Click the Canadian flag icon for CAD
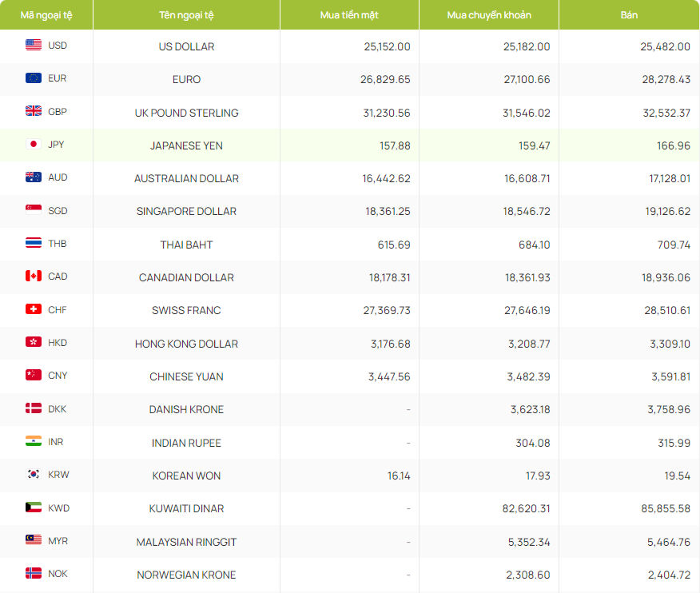The width and height of the screenshot is (700, 593). point(34,277)
